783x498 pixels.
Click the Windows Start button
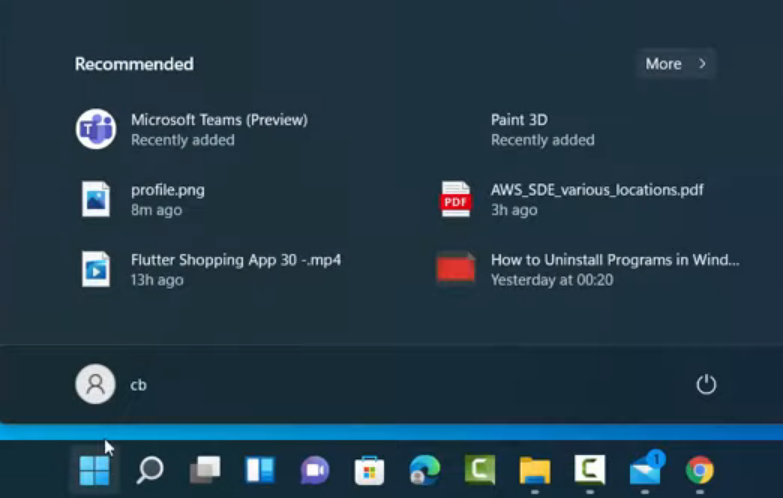pos(94,470)
